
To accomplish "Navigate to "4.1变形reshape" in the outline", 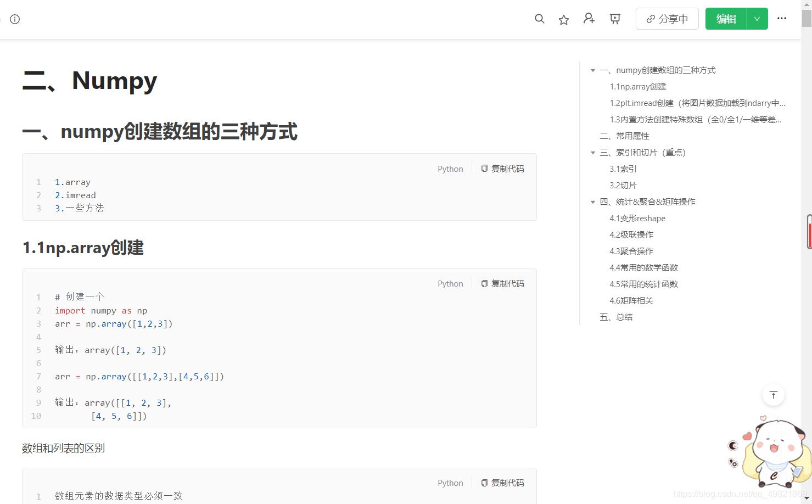I will (x=637, y=218).
